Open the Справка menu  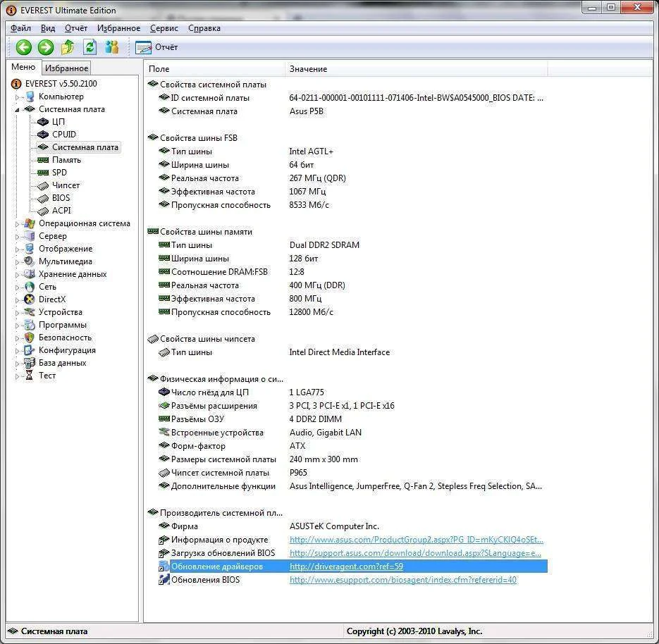(204, 28)
